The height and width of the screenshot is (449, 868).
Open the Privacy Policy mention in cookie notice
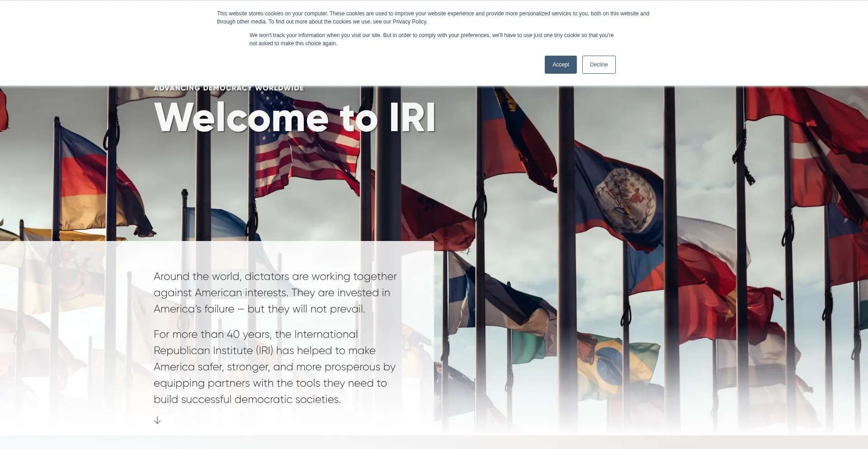[410, 22]
